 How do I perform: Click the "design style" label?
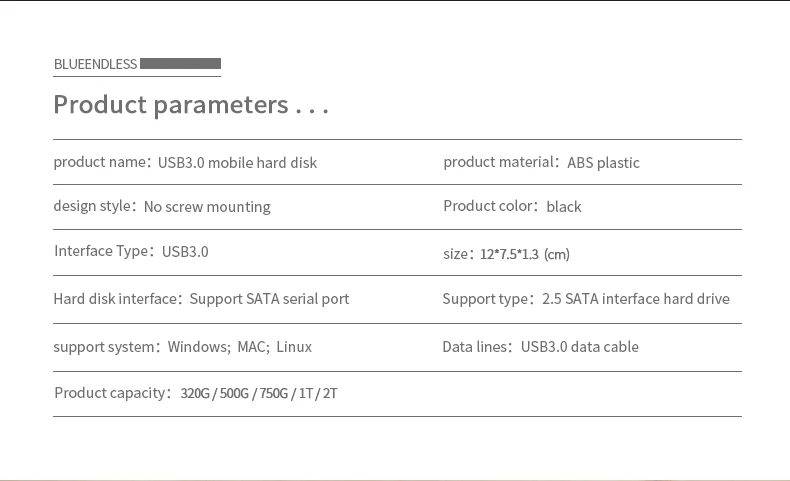[x=93, y=206]
